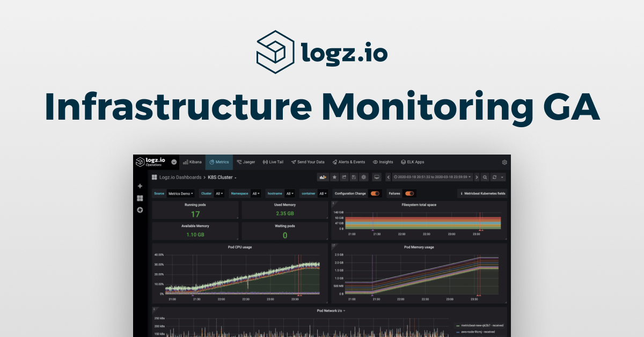This screenshot has width=644, height=337.
Task: Follow the Logz.io Dashboards breadcrumb link
Action: (180, 177)
